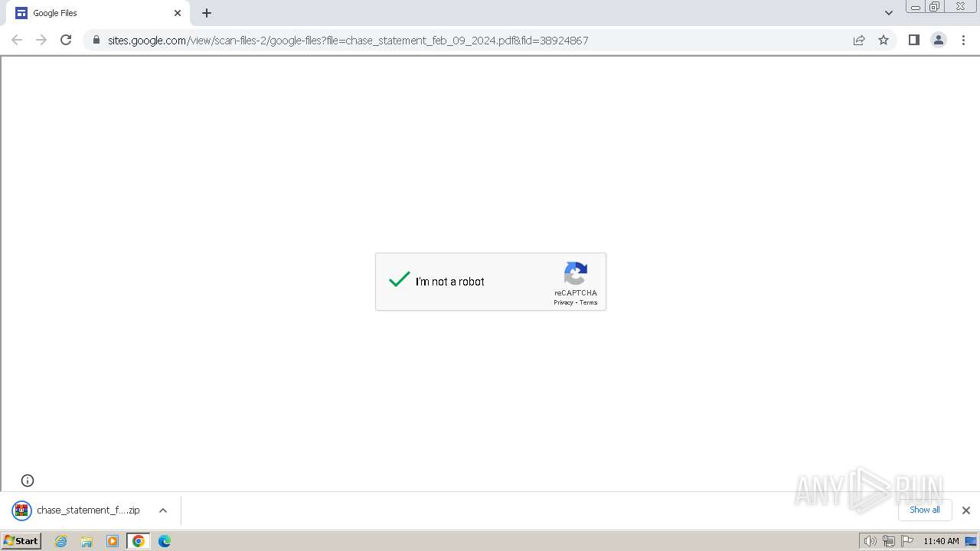Open the Windows Start menu
Viewport: 980px width, 551px height.
21,540
